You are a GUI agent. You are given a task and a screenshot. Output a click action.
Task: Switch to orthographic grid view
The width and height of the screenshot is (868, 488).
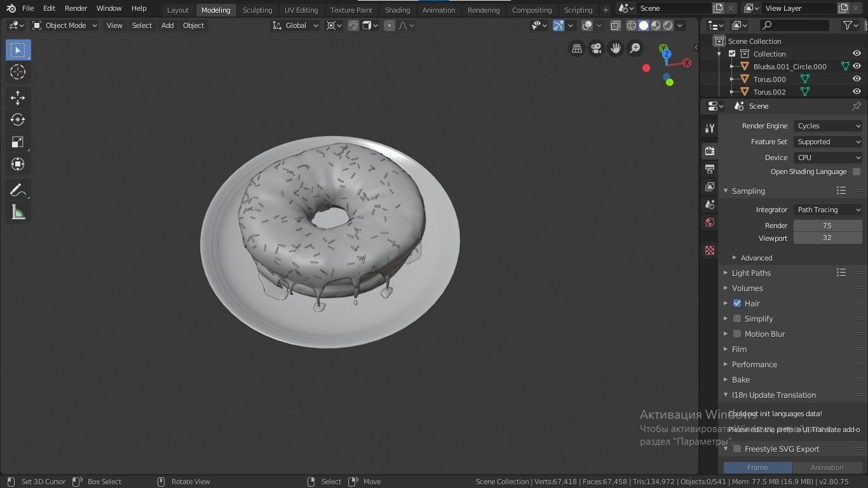(577, 48)
